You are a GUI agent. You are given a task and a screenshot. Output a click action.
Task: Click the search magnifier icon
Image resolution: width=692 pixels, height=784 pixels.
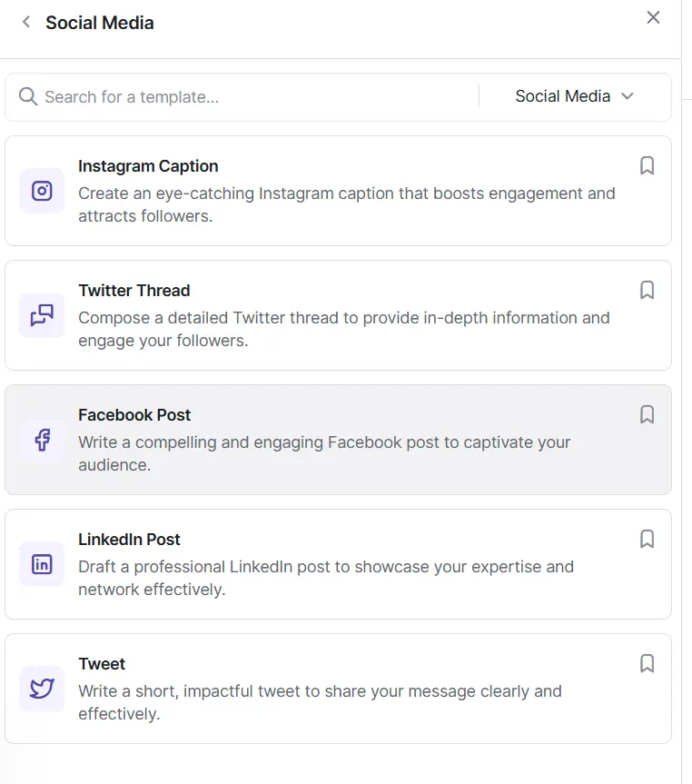(28, 96)
